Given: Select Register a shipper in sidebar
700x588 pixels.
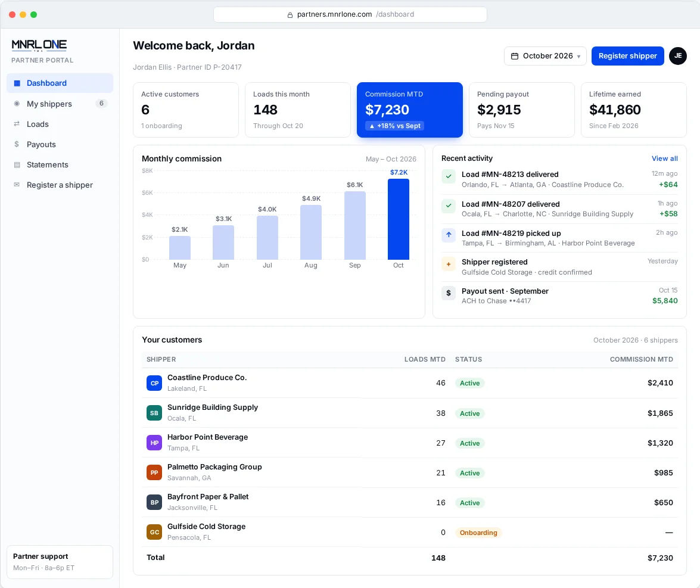Looking at the screenshot, I should [x=60, y=185].
